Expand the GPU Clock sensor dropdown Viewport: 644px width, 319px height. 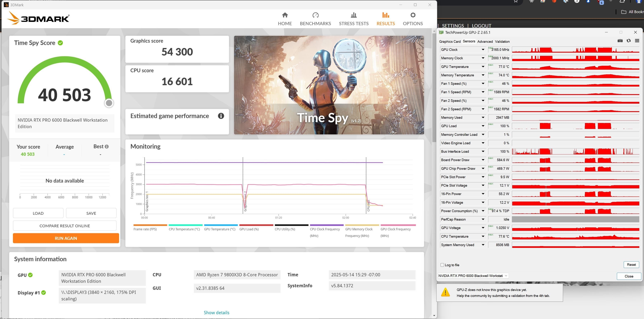483,50
